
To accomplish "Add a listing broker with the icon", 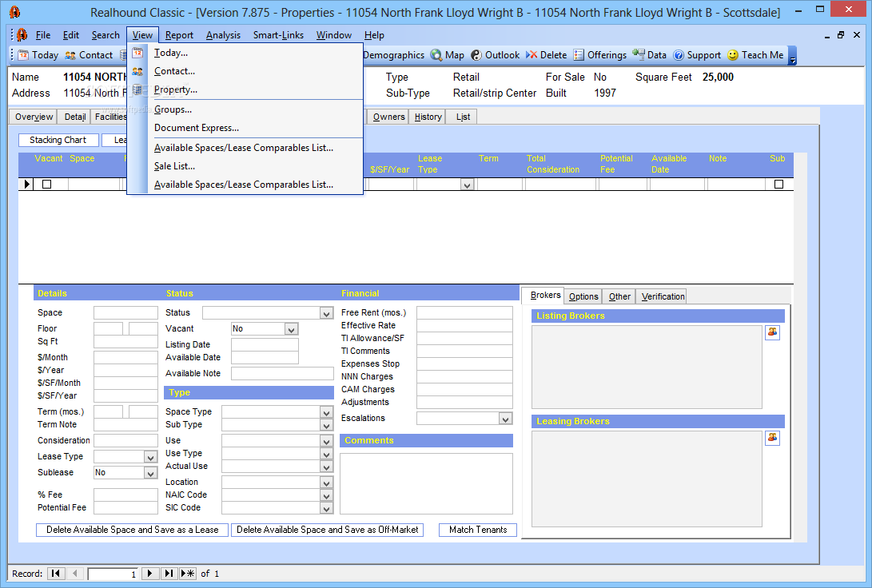I will tap(772, 332).
